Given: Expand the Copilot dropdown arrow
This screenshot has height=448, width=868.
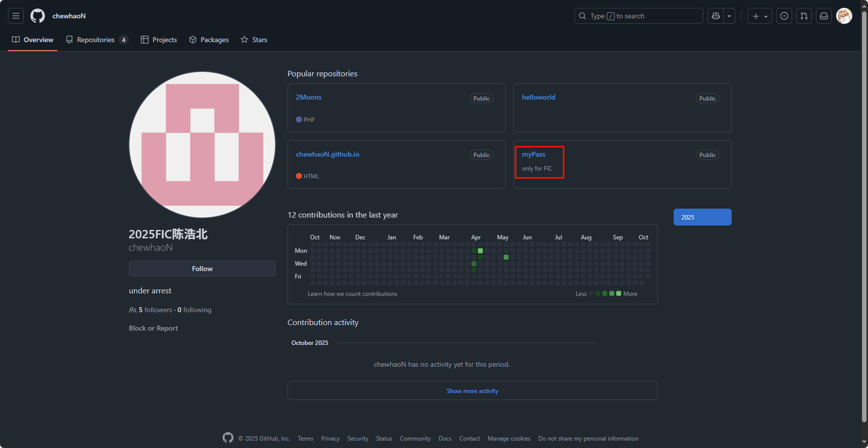Looking at the screenshot, I should [729, 16].
